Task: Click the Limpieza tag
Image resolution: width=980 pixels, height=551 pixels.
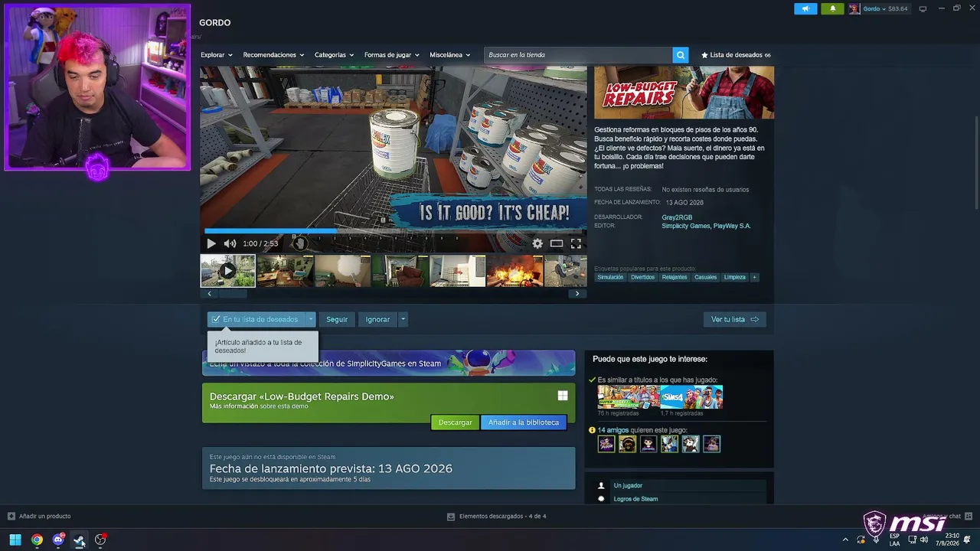Action: [734, 277]
